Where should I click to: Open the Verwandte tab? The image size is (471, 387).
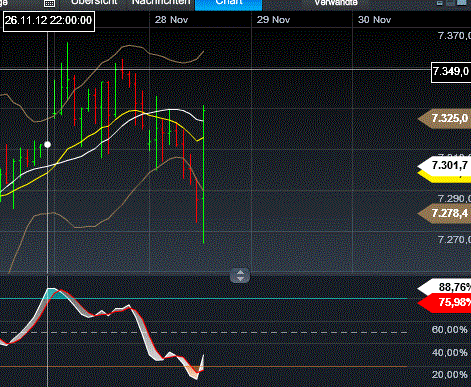pos(336,3)
